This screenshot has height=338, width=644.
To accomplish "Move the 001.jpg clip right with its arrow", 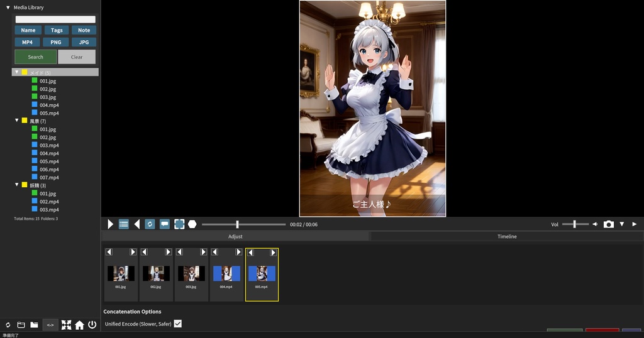I will 133,252.
